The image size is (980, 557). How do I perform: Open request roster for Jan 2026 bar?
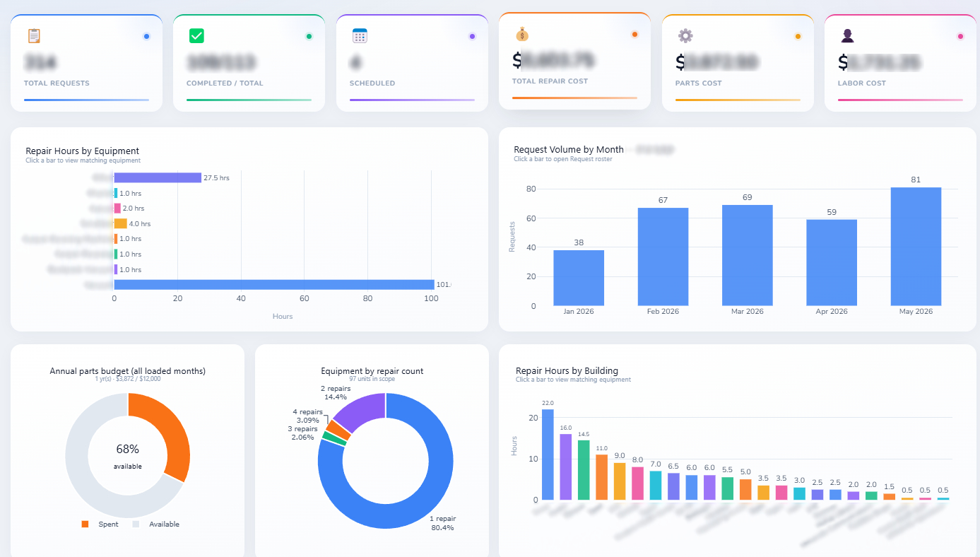579,278
